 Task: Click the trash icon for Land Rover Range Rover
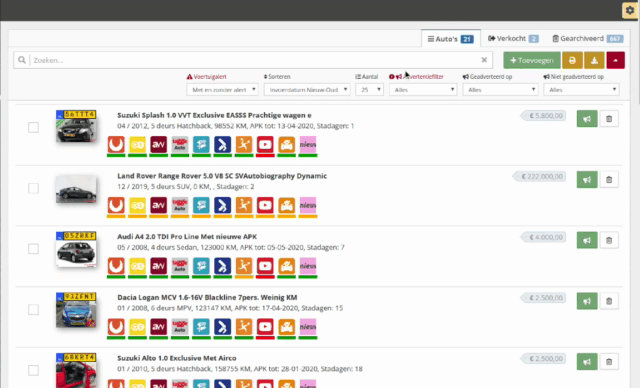pyautogui.click(x=609, y=180)
